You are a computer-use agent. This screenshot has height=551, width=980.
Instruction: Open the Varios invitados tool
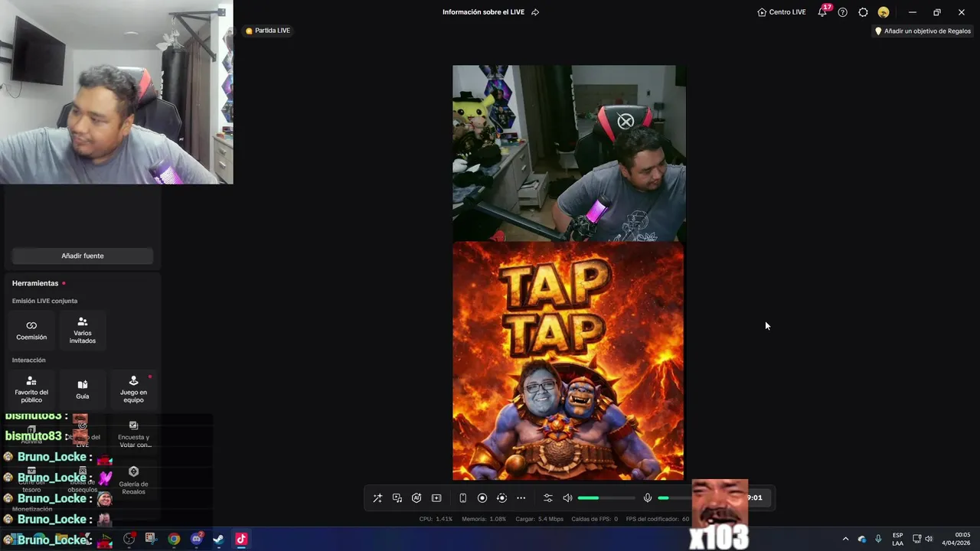point(83,331)
